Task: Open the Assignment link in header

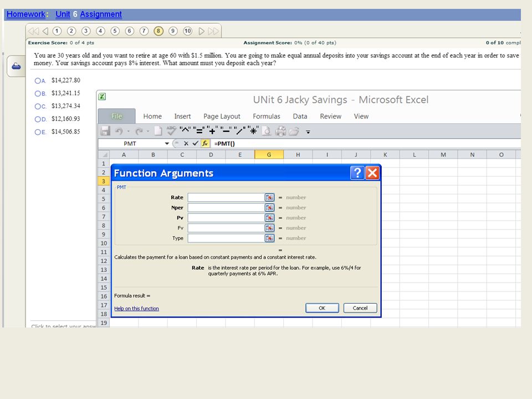Action: pyautogui.click(x=101, y=14)
